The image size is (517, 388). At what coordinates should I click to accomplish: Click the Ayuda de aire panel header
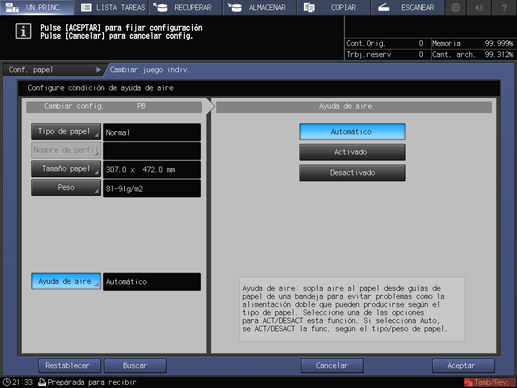[x=354, y=106]
